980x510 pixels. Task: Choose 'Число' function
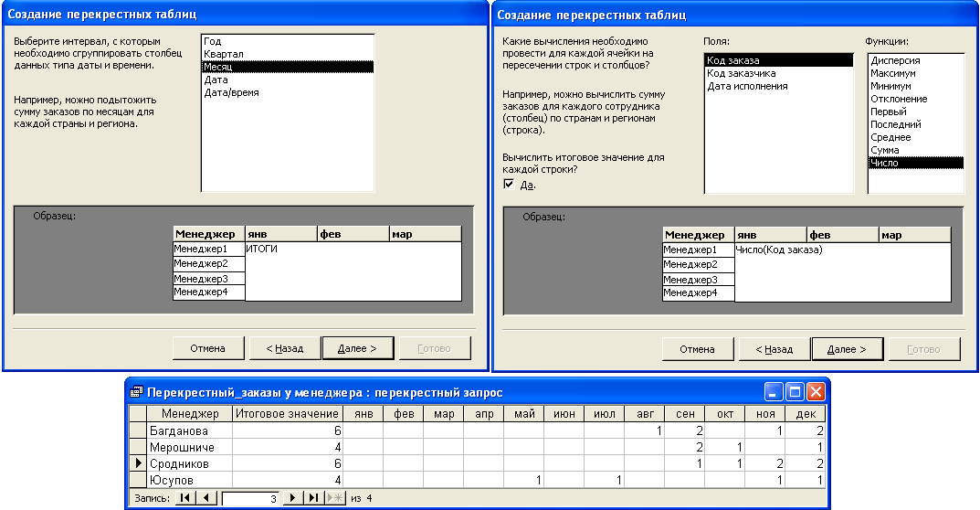point(916,163)
